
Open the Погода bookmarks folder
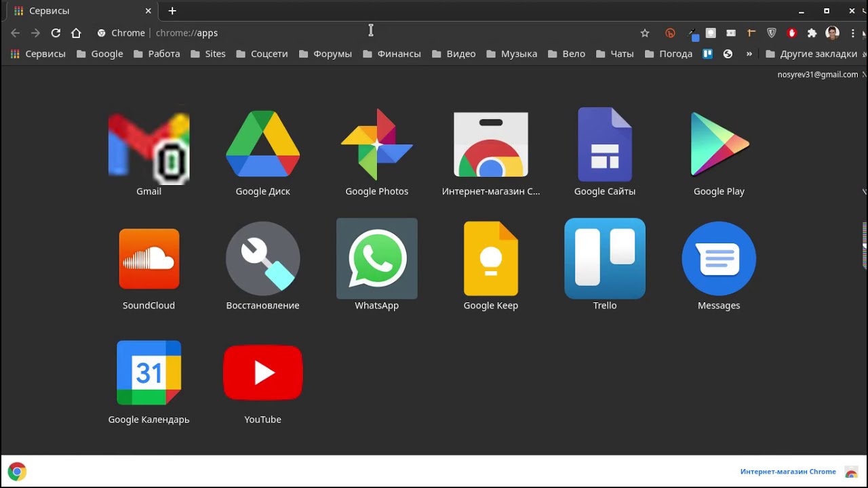point(669,54)
